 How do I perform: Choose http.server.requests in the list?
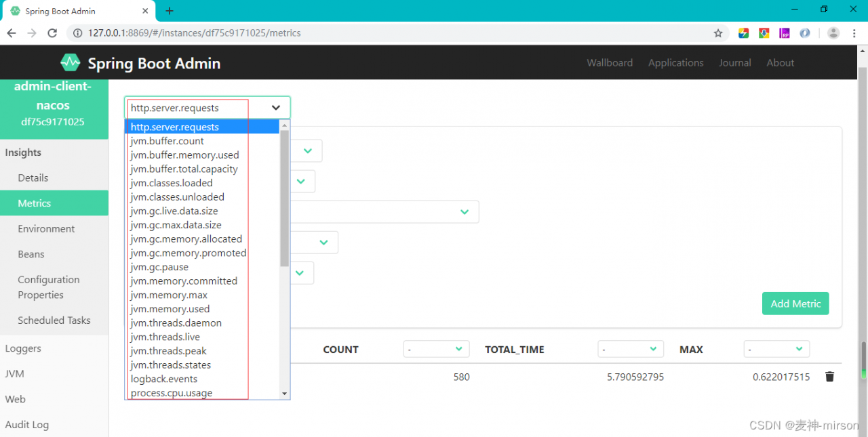[203, 127]
